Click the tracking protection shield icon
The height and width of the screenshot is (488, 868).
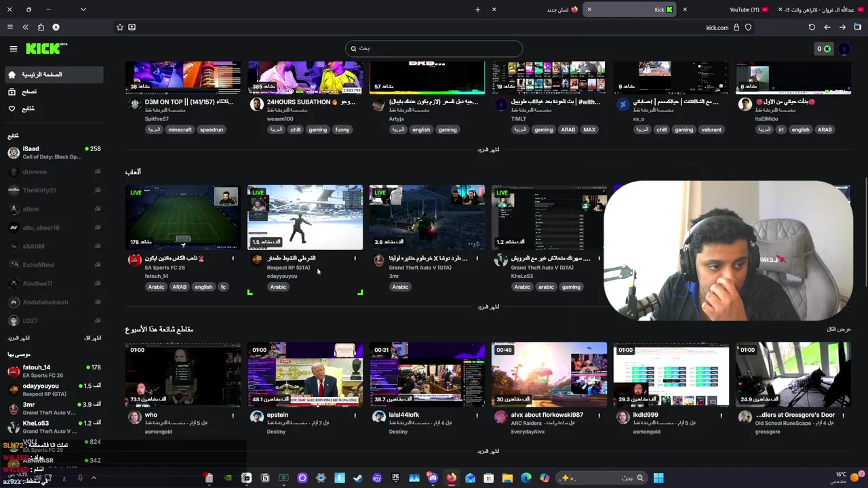coord(748,27)
